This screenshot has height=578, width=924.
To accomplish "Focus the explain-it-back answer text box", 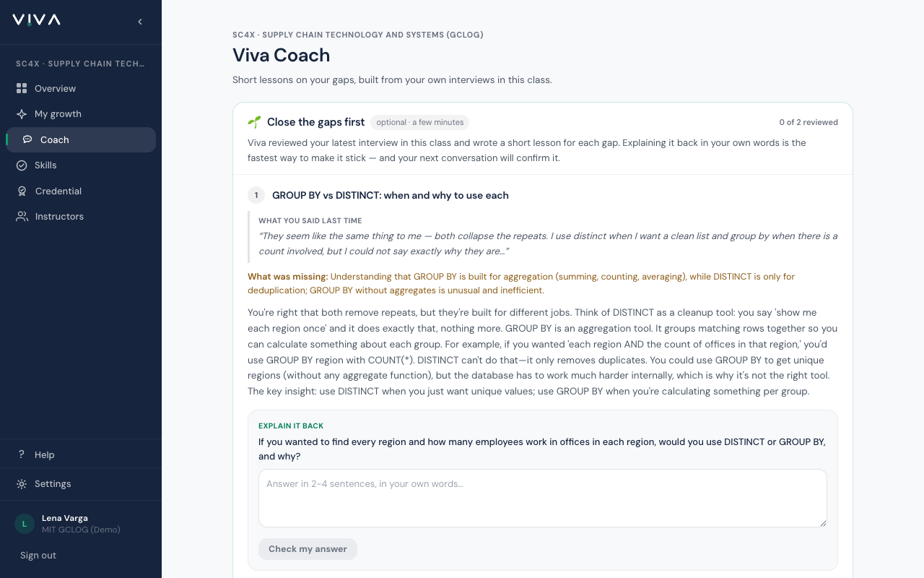I will coord(543,499).
